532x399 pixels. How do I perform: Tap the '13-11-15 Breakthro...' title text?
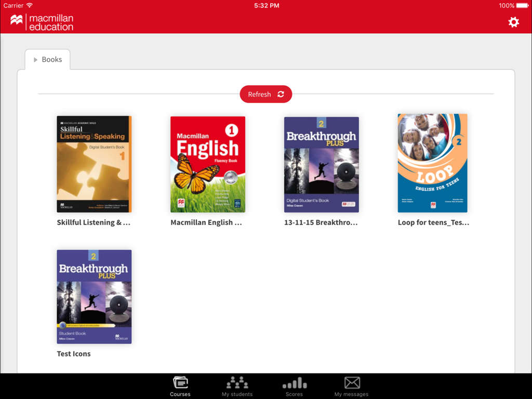point(321,222)
